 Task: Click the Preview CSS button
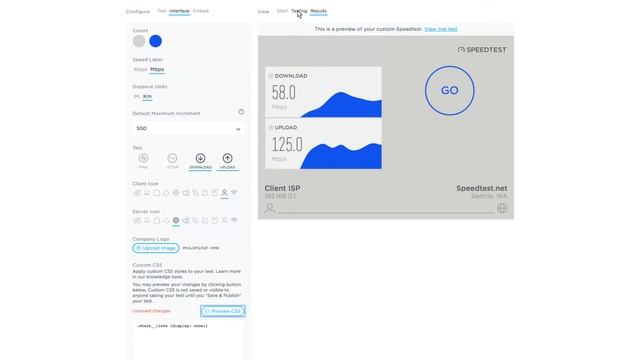223,311
